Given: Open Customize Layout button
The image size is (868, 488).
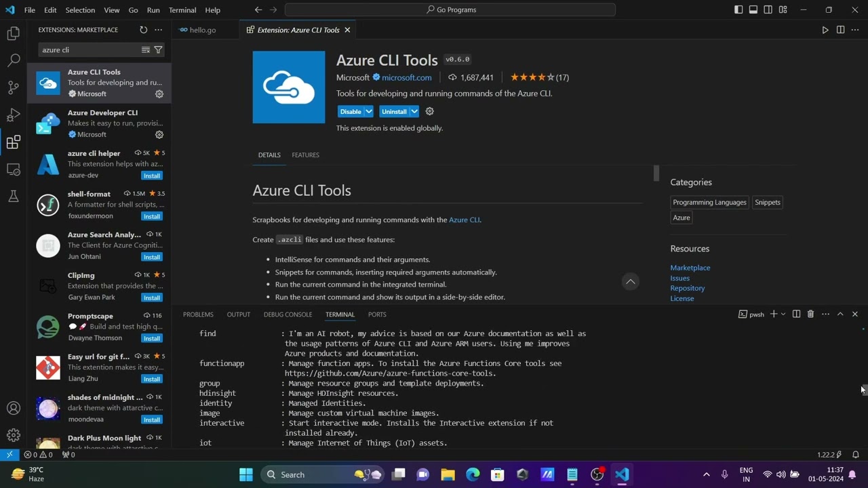Looking at the screenshot, I should pyautogui.click(x=783, y=9).
